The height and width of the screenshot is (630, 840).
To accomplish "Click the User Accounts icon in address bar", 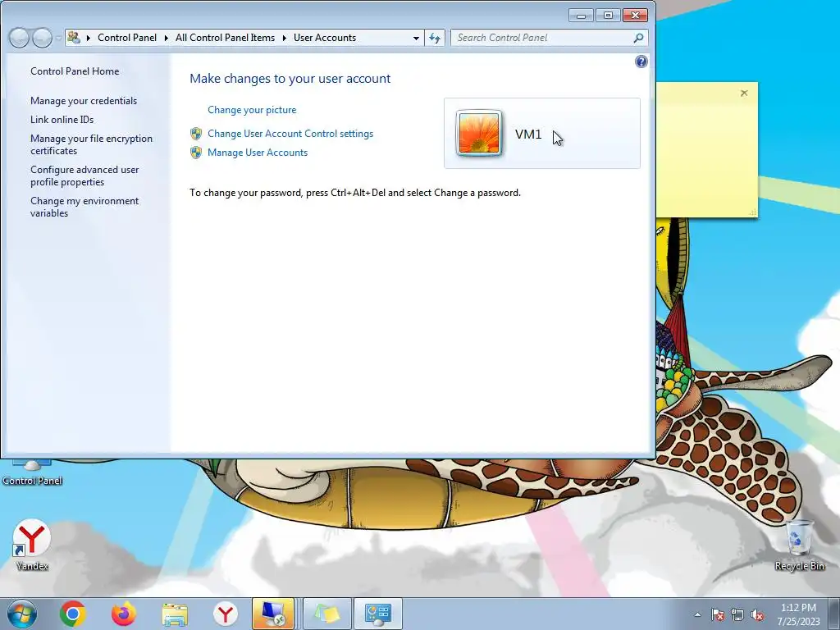I will pyautogui.click(x=74, y=38).
